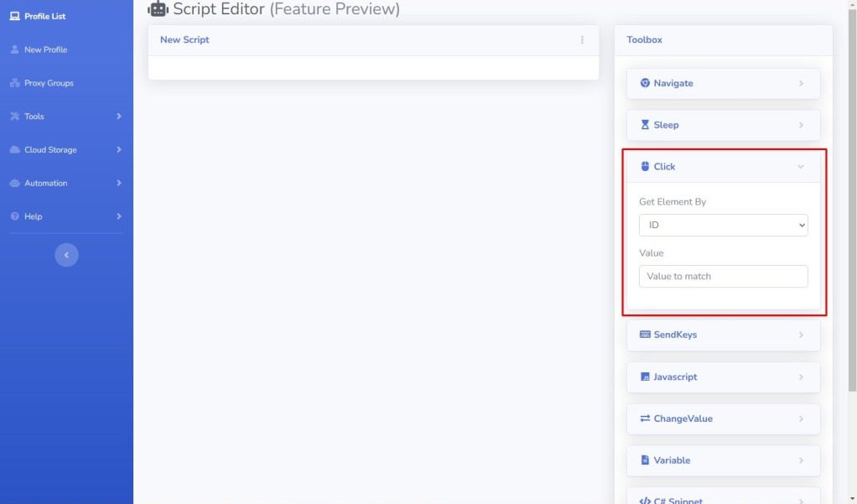
Task: Expand the Navigate toolbox item chevron
Action: [x=801, y=84]
